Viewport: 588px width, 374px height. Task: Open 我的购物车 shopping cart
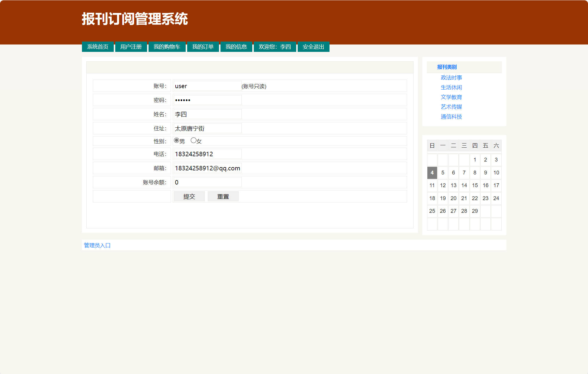pyautogui.click(x=167, y=47)
